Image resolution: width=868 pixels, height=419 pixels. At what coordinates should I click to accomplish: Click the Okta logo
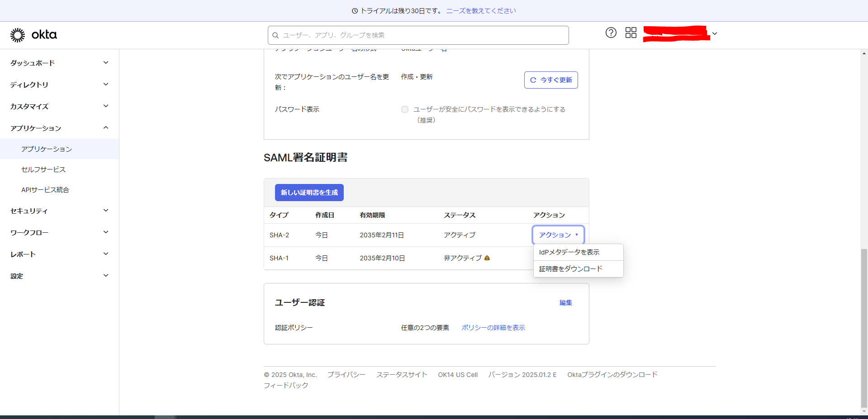(33, 35)
